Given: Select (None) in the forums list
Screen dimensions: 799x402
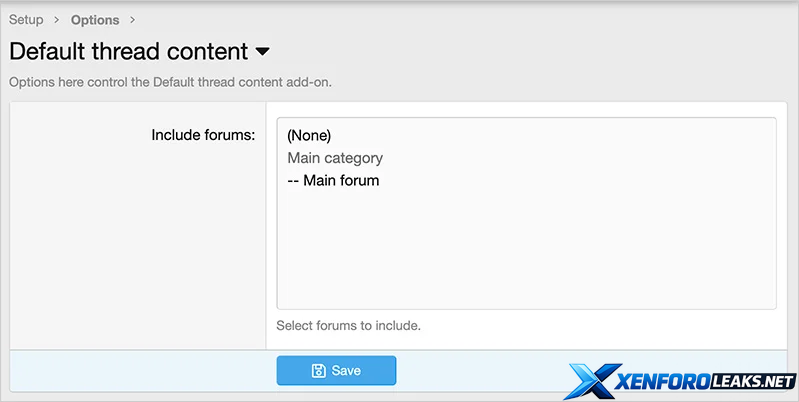Looking at the screenshot, I should (x=309, y=135).
